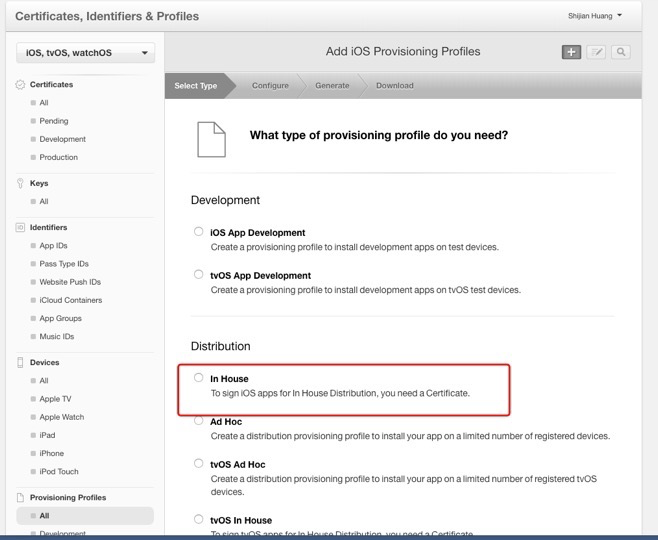Image resolution: width=658 pixels, height=540 pixels.
Task: Click the search magnifier icon
Action: point(621,52)
